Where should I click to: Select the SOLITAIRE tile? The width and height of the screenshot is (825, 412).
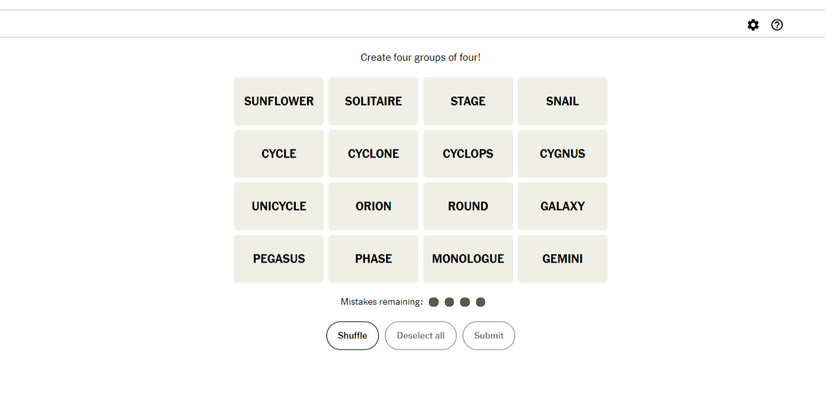373,101
